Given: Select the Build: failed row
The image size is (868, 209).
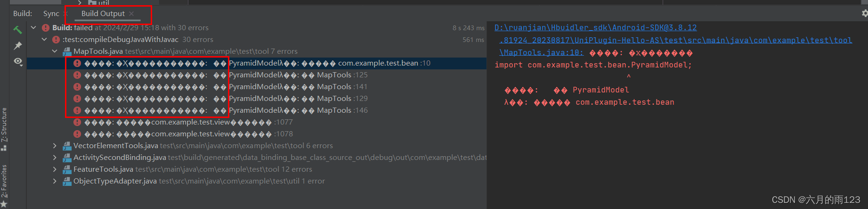Looking at the screenshot, I should click(257, 28).
